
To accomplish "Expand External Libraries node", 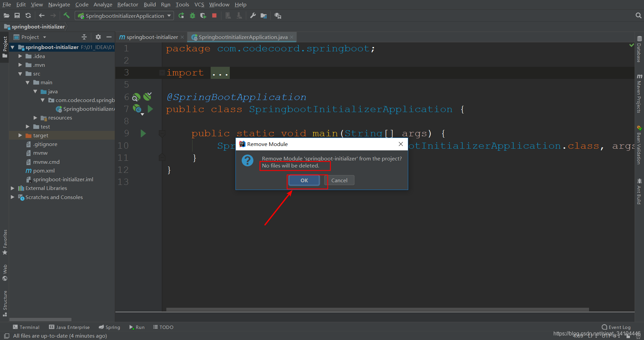I will coord(12,188).
